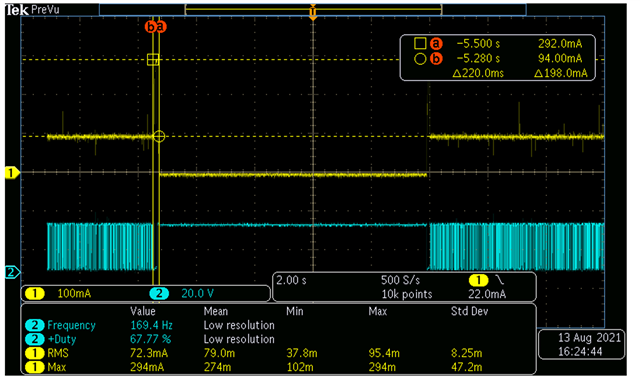Viewport: 640px width, 377px height.
Task: Click RMS std dev 8.25m
Action: click(x=467, y=353)
